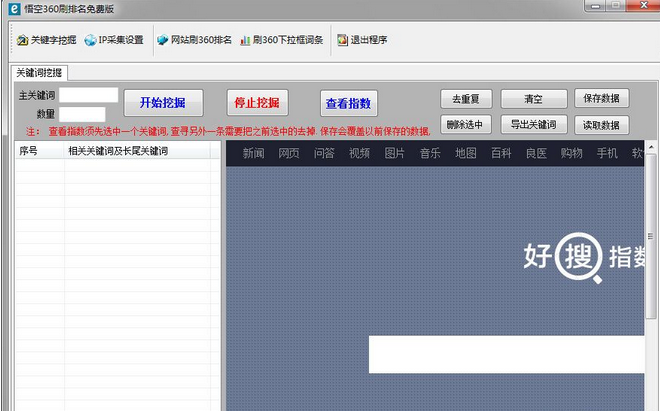The width and height of the screenshot is (660, 411).
Task: Click the 保存数据 button
Action: tap(601, 99)
